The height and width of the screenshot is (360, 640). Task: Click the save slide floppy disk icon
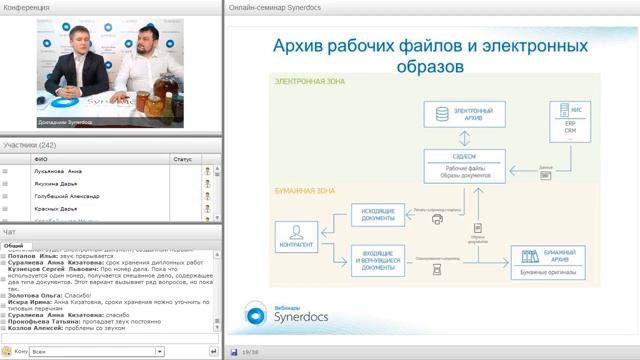point(234,352)
